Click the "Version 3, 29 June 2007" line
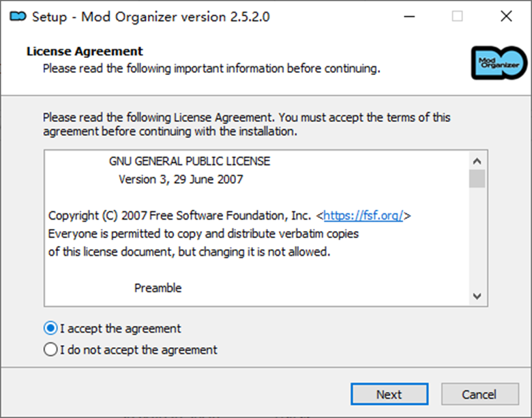The width and height of the screenshot is (532, 418). [x=181, y=180]
